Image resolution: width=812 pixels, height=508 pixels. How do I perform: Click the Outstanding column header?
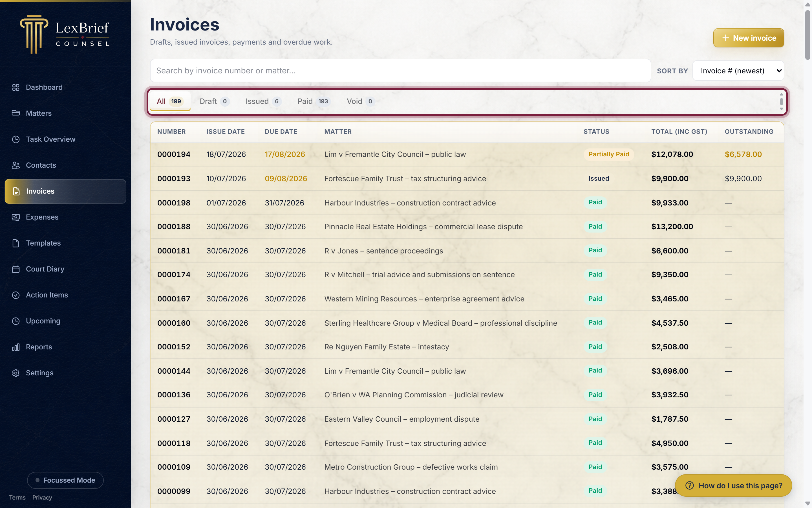tap(749, 132)
